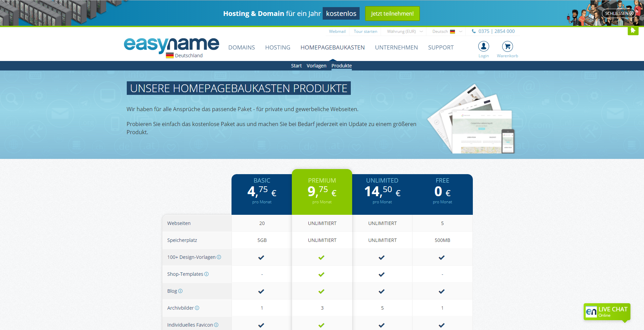Click the Design-Vorlagen checkmark in BASIC column
644x330 pixels.
(x=261, y=257)
